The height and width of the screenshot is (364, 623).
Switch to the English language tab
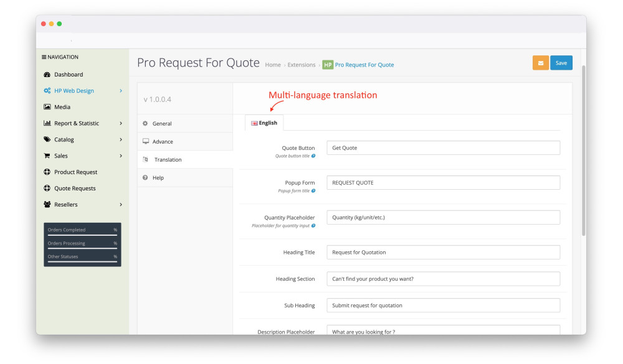[x=264, y=123]
